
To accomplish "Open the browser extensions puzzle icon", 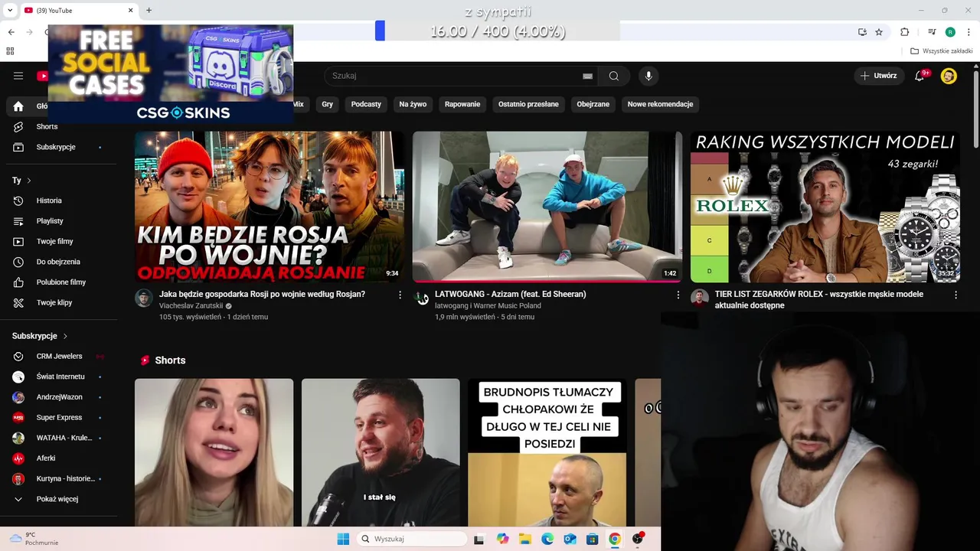I will point(904,32).
